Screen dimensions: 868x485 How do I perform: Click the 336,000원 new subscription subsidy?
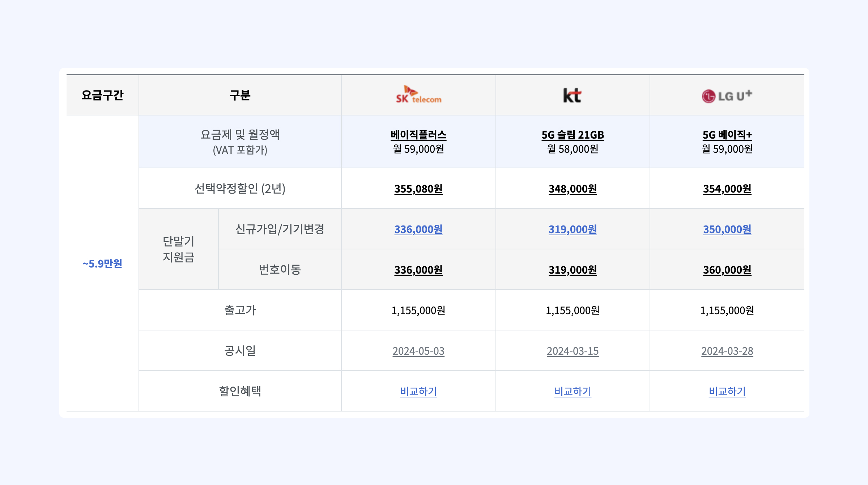(x=418, y=229)
